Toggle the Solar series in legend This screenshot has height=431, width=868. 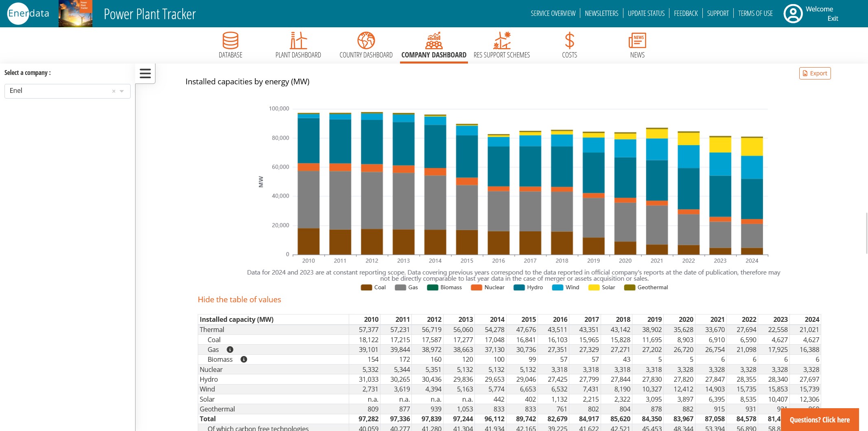(x=602, y=288)
